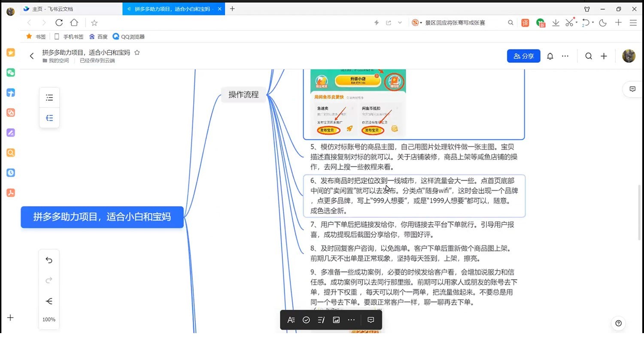The height and width of the screenshot is (343, 644).
Task: Switch to 主页 - 飞书云文档 tab
Action: pos(71,9)
